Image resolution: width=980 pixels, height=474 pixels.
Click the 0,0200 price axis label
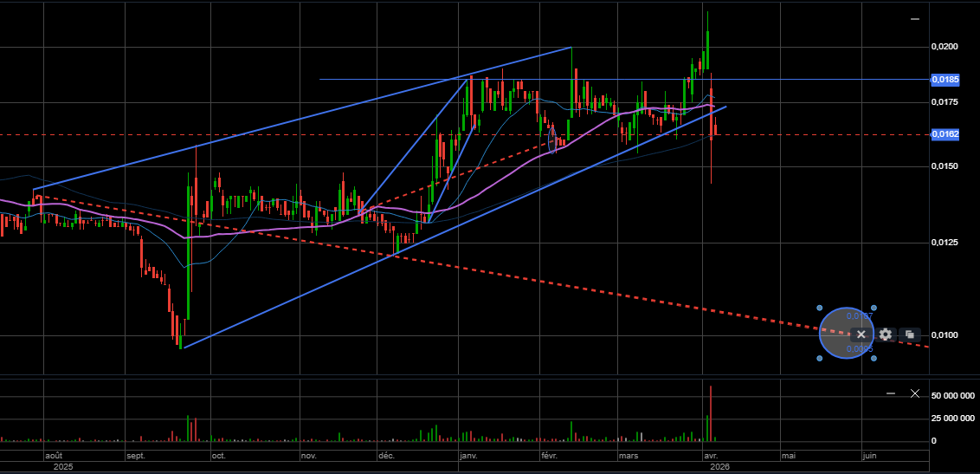945,47
